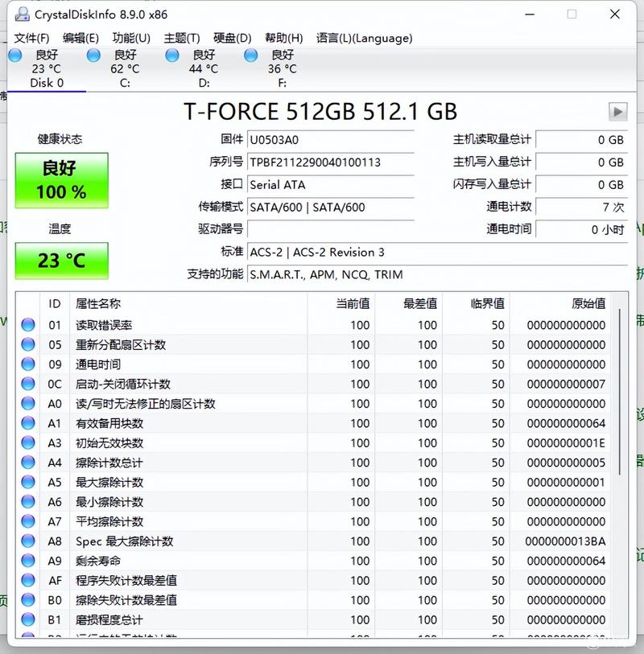Click the status orb for attribute 01 读取错误率
The height and width of the screenshot is (654, 644).
tap(28, 324)
